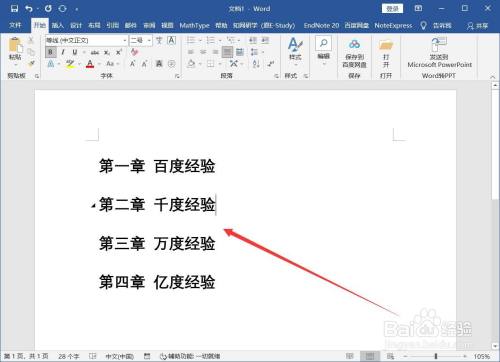500x362 pixels.
Task: Click the Cut scissors icon
Action: [31, 41]
